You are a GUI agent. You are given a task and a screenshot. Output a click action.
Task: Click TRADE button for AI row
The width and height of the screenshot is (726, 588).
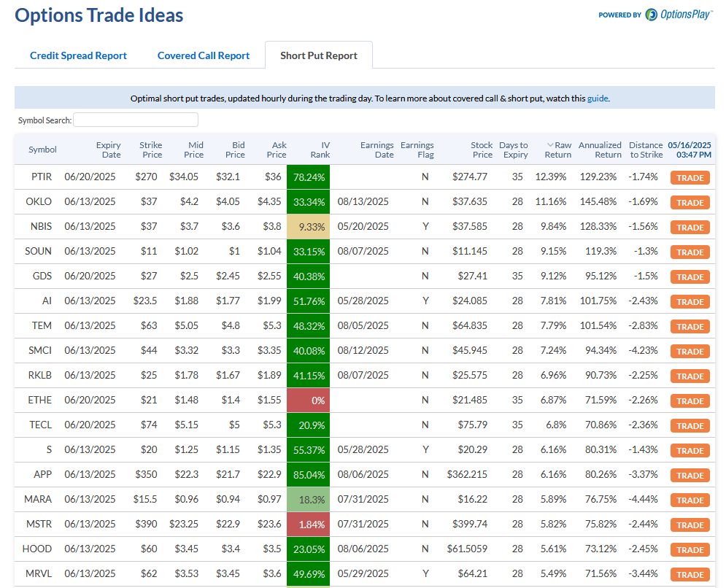690,302
